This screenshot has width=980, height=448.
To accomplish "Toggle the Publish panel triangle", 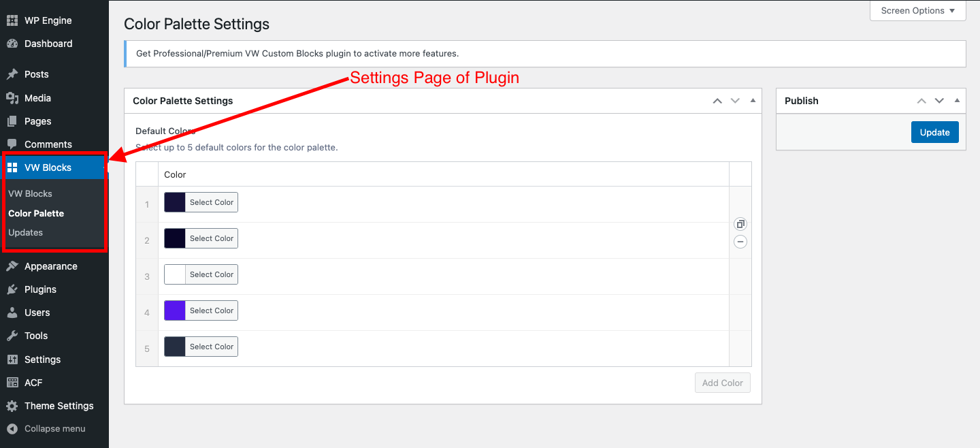I will tap(957, 101).
